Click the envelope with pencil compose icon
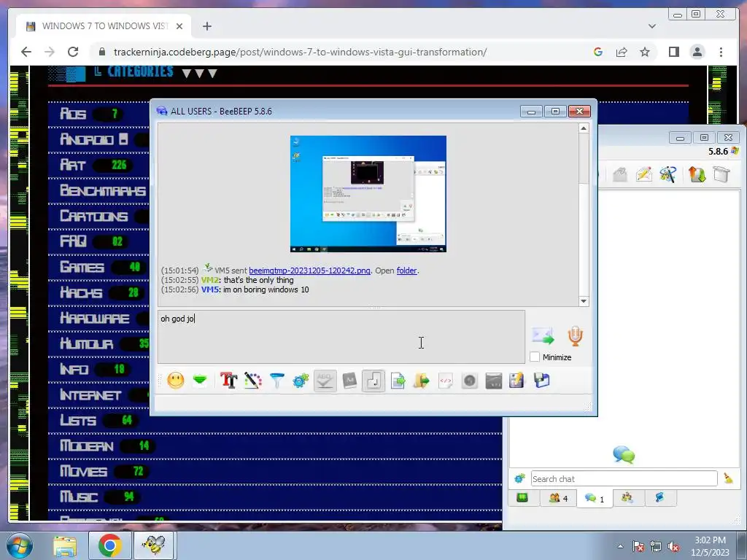Viewport: 747px width, 560px height. 643,174
